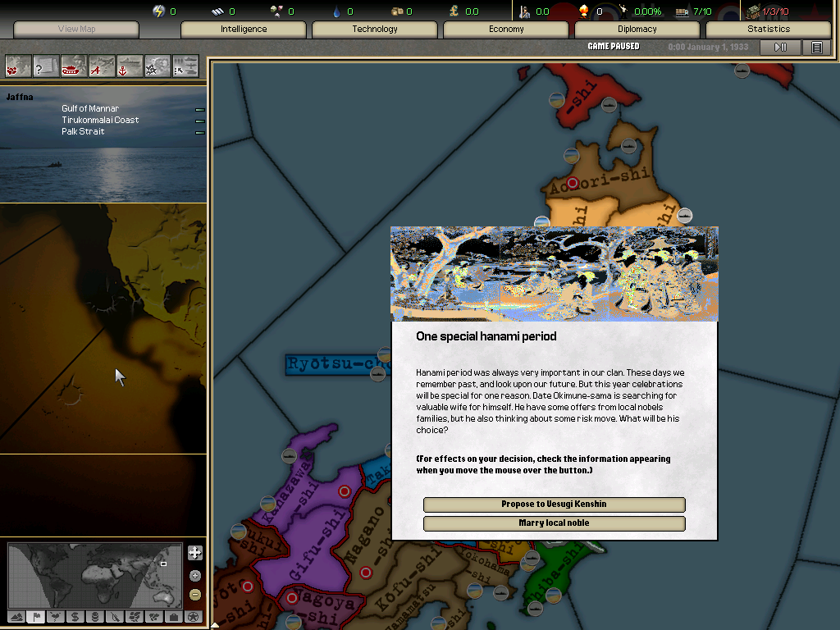Select terrain map mode mountain icon
840x630 pixels.
tap(16, 617)
